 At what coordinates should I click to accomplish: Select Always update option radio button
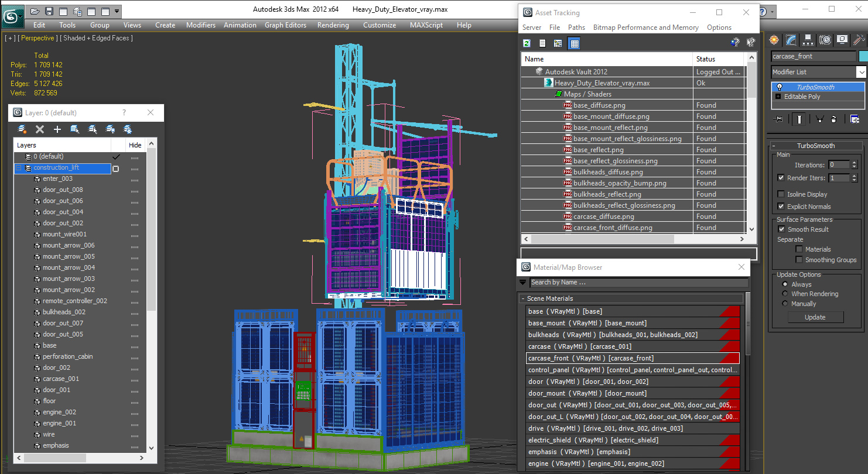tap(785, 284)
